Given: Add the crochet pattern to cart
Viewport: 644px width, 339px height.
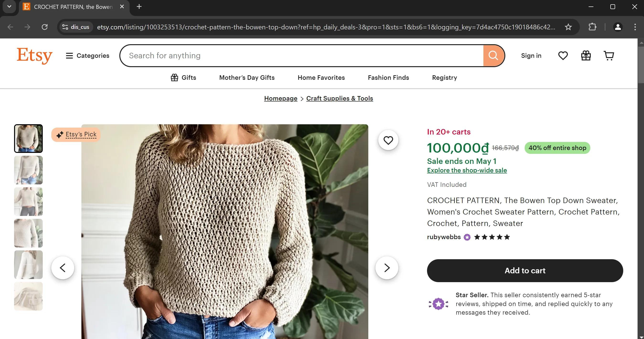Looking at the screenshot, I should click(x=525, y=270).
